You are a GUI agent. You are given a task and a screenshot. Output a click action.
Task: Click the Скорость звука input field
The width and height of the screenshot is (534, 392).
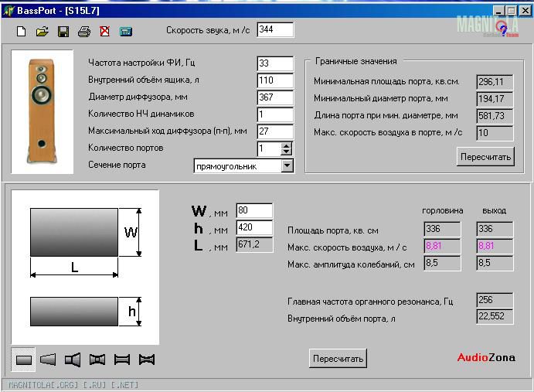(x=275, y=29)
